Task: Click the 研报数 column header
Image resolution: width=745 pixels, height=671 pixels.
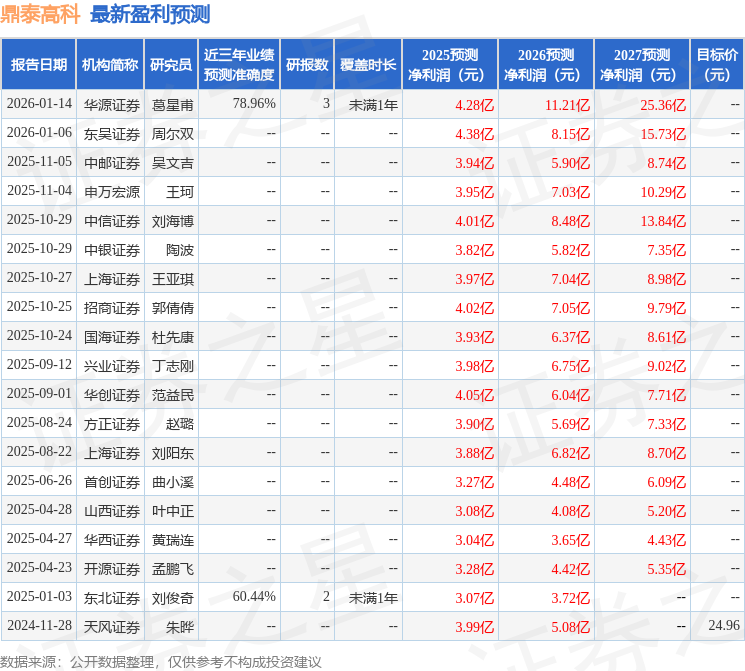Action: 307,65
